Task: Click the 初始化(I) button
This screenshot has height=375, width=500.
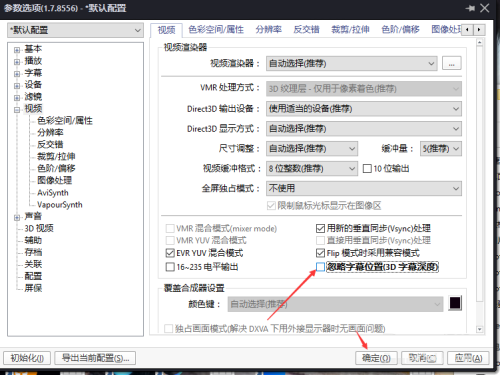Action: click(x=27, y=358)
